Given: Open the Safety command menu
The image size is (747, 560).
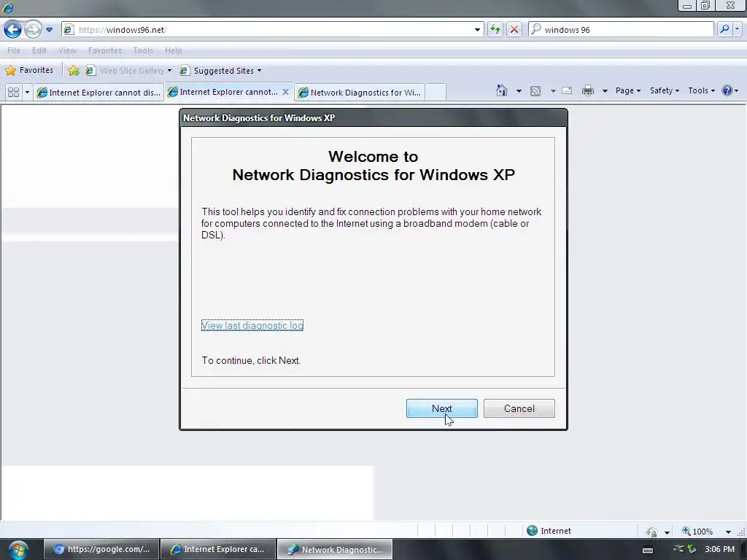Looking at the screenshot, I should click(664, 90).
